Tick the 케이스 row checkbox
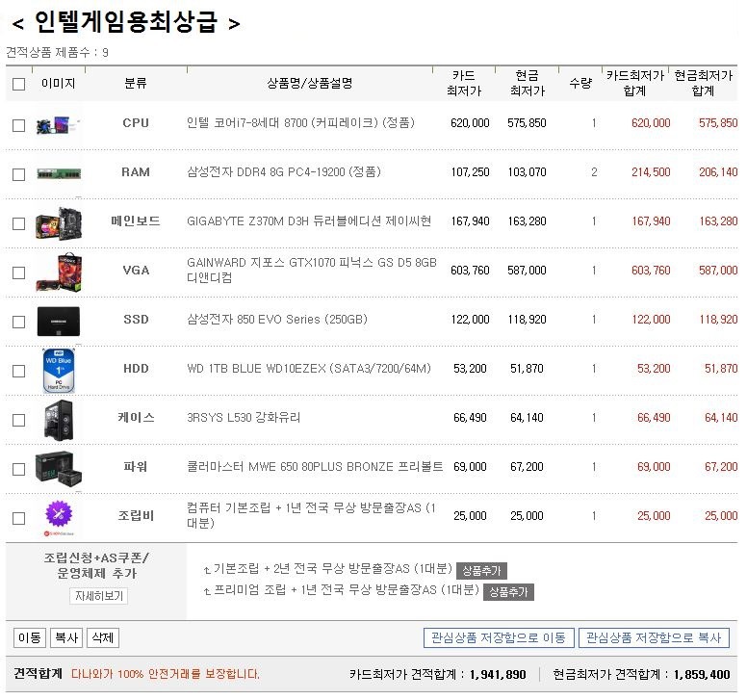The image size is (747, 700). (18, 420)
